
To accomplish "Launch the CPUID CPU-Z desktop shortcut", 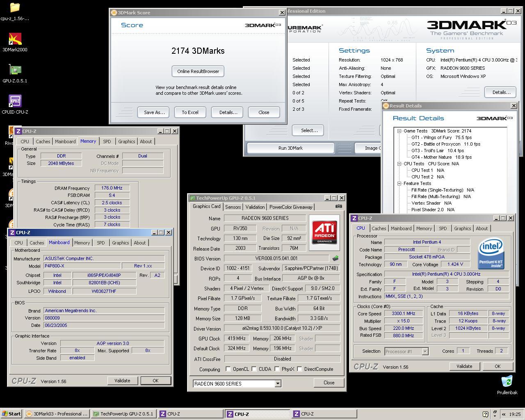I will point(15,105).
